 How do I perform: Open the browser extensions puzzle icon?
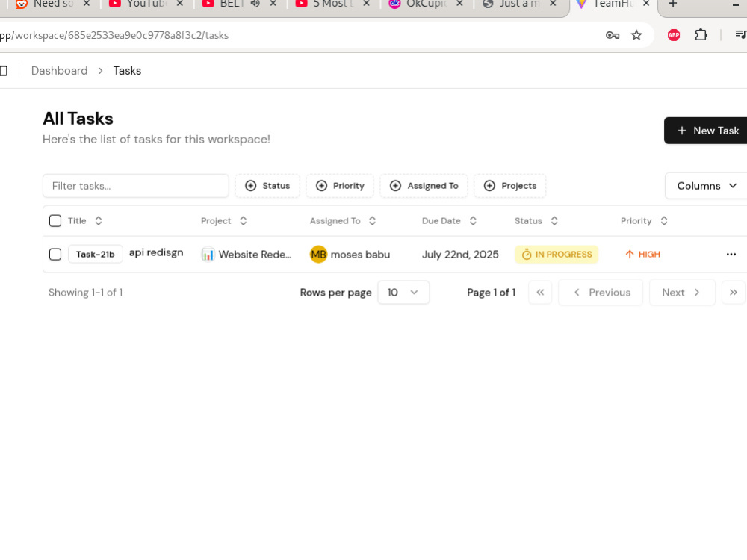click(701, 35)
